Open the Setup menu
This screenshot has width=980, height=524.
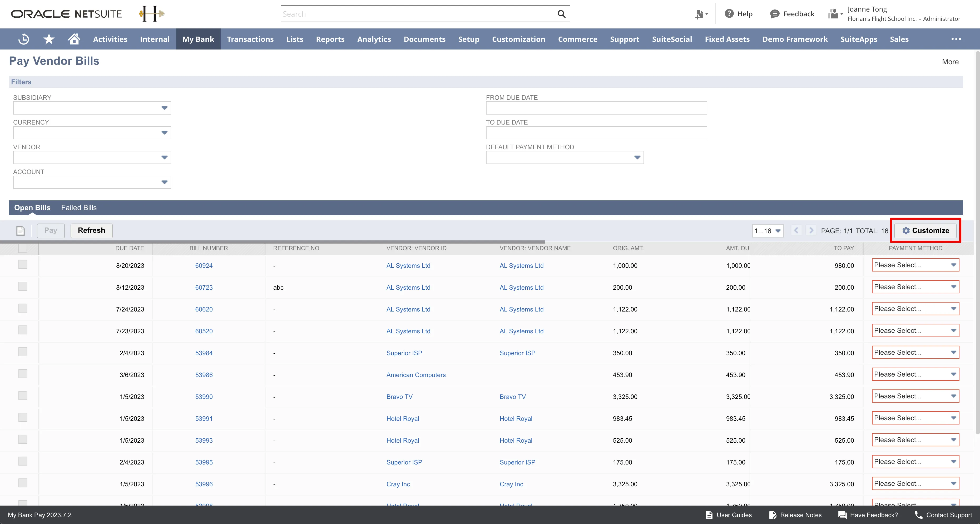point(468,39)
